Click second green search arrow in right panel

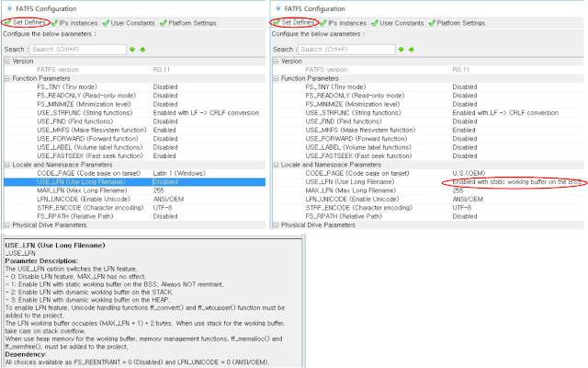pos(412,49)
